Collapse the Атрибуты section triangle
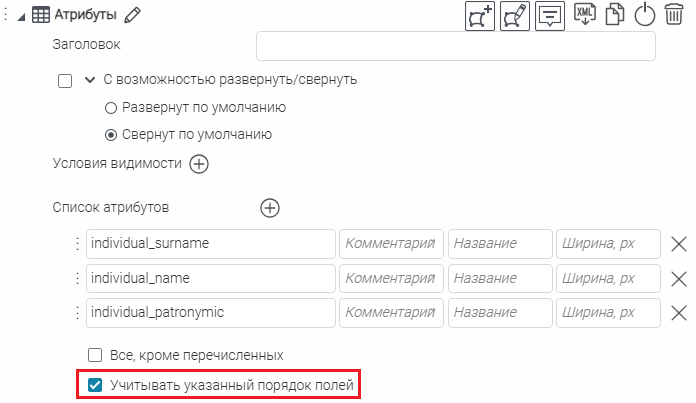 click(21, 16)
